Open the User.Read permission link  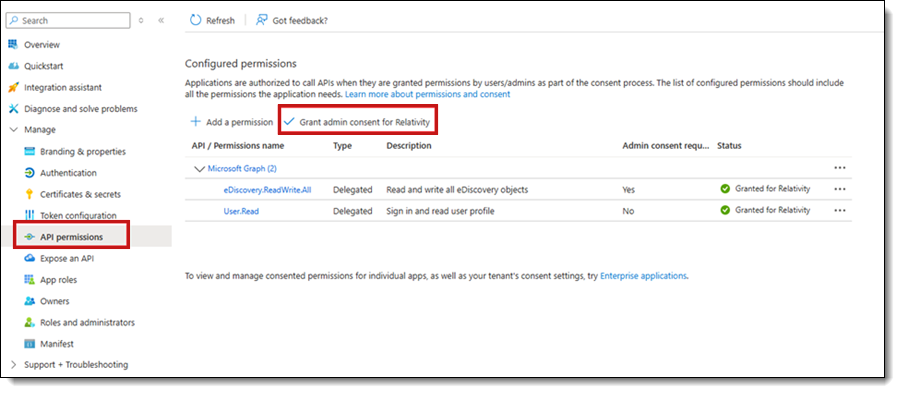[x=241, y=211]
